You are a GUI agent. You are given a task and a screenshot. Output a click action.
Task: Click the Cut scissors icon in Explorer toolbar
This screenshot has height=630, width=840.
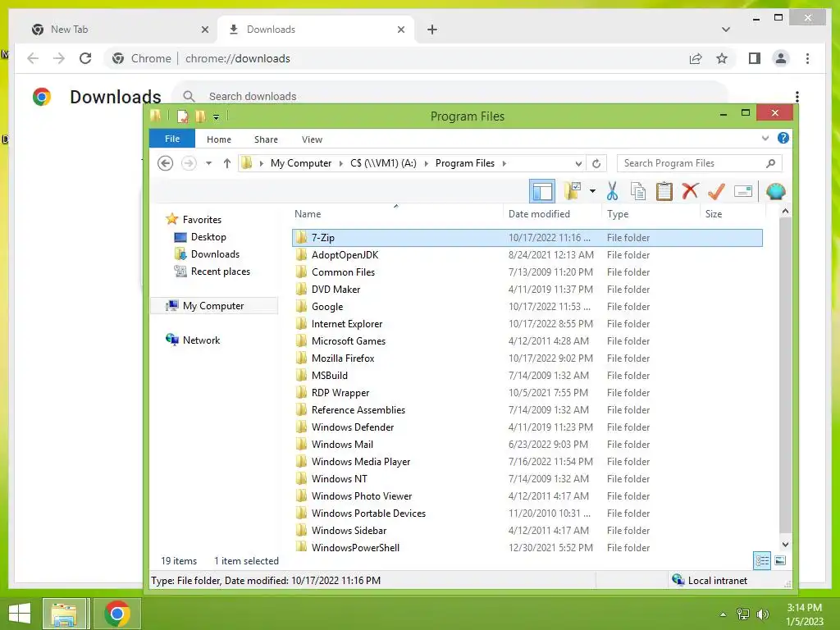612,191
